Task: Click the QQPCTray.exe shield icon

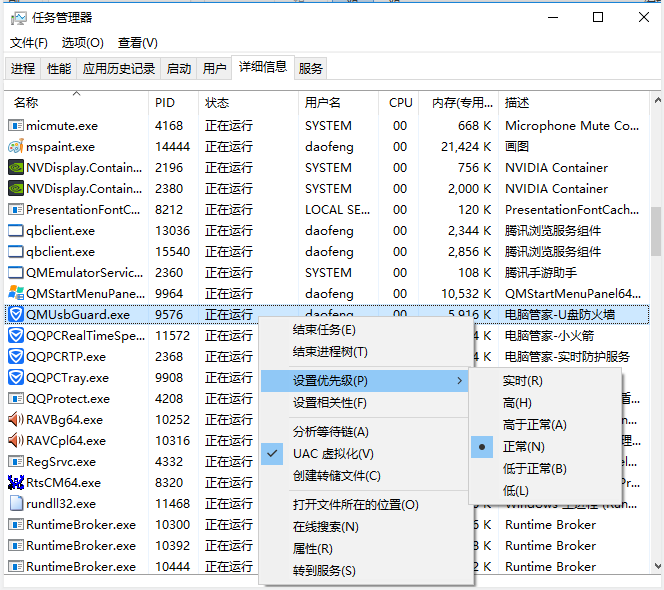Action: click(x=16, y=377)
